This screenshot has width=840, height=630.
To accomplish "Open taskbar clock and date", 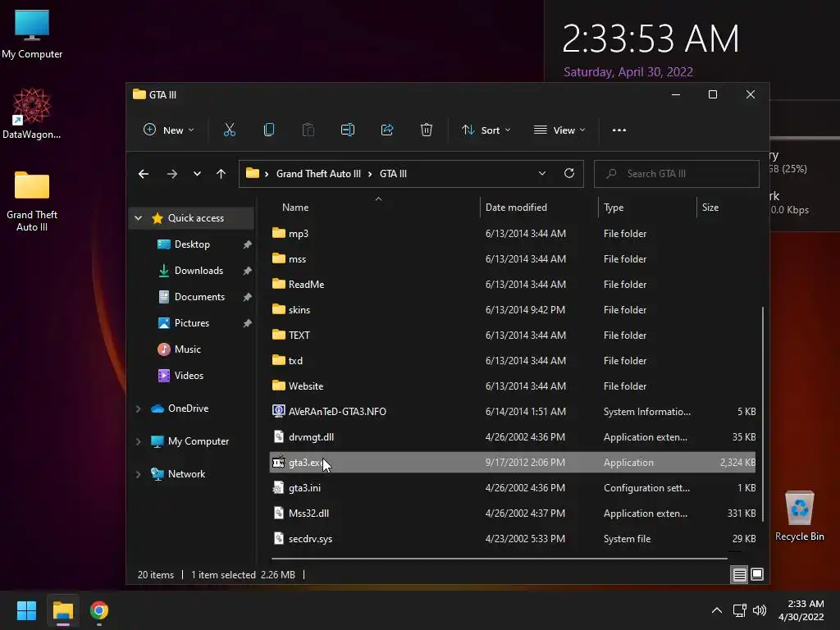I will click(x=801, y=610).
